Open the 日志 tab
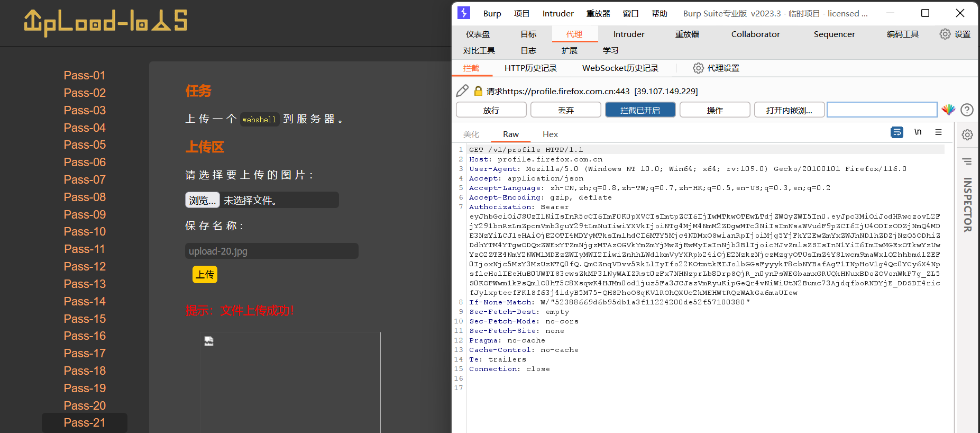Viewport: 980px width, 433px height. tap(528, 50)
